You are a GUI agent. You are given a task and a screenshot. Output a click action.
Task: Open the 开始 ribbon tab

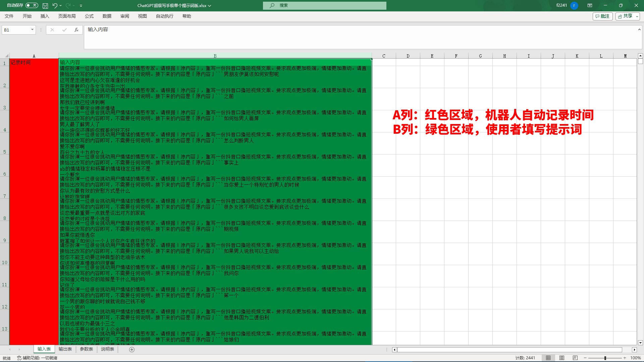click(x=27, y=16)
